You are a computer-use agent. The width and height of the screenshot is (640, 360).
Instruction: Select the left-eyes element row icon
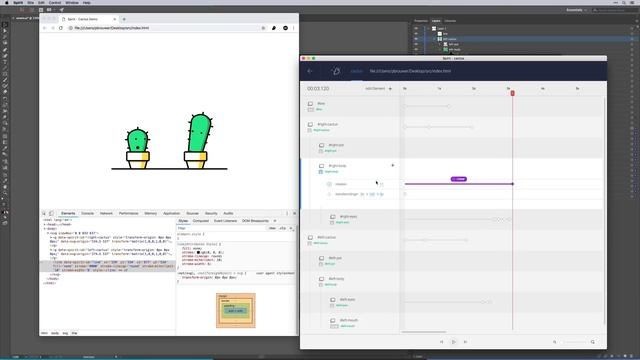[333, 300]
